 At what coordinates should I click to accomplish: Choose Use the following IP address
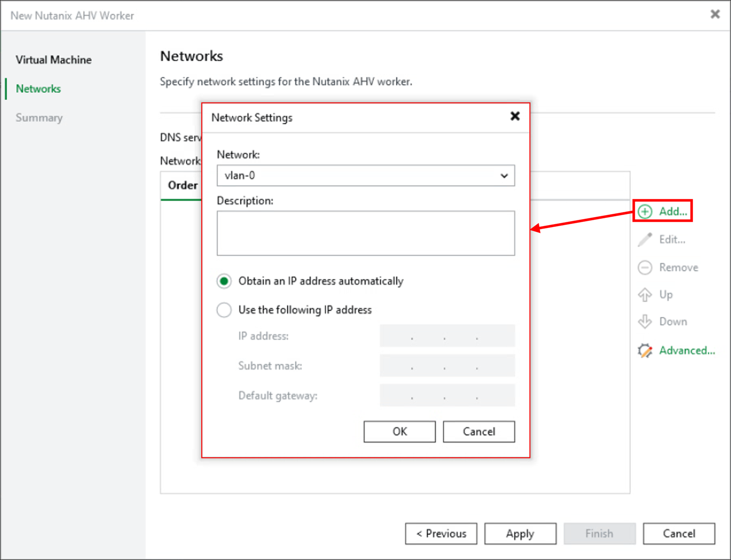point(224,310)
